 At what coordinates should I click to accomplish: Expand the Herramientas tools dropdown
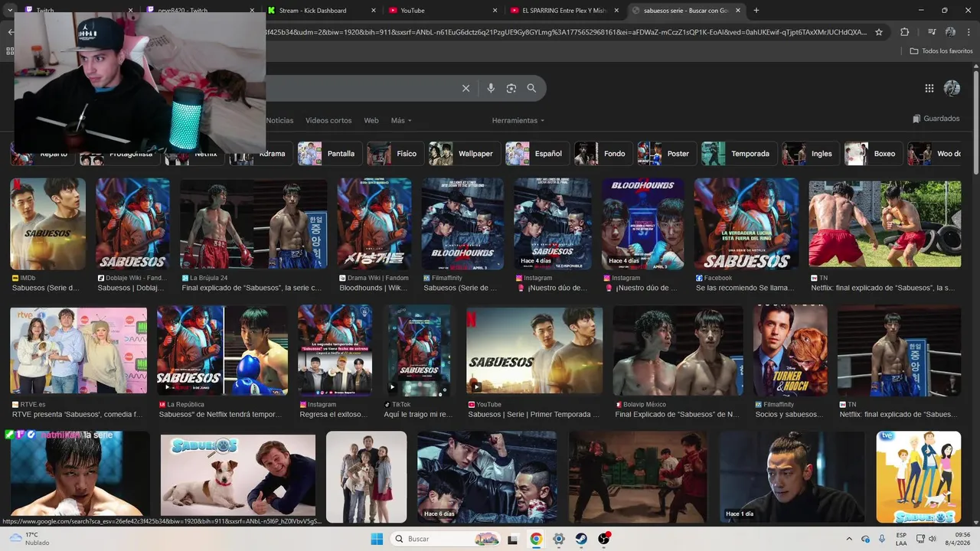coord(518,120)
